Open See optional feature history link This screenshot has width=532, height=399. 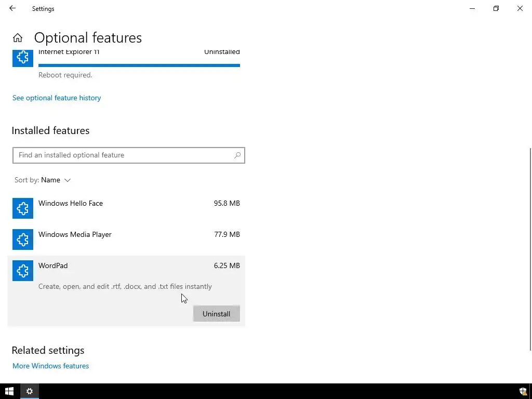coord(57,98)
